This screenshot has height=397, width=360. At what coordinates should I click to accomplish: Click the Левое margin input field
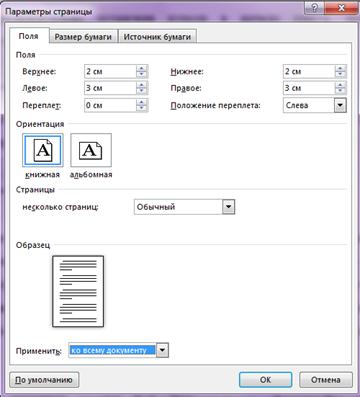coord(110,88)
